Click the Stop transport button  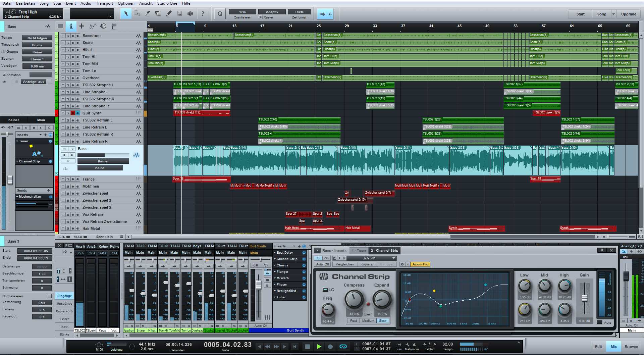[x=307, y=347]
